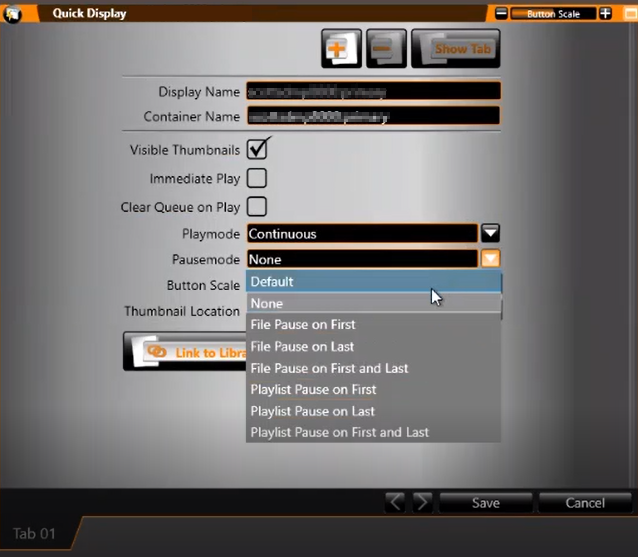638x557 pixels.
Task: Uncheck Visible Thumbnails checkbox
Action: tap(257, 149)
